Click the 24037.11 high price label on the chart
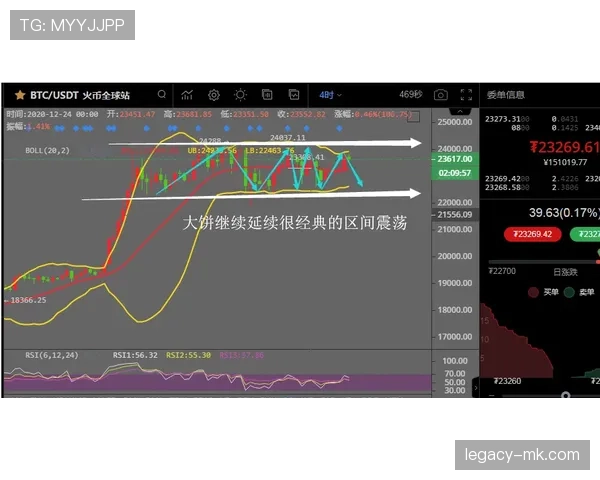Screen dimensions: 600x480 [x=288, y=137]
